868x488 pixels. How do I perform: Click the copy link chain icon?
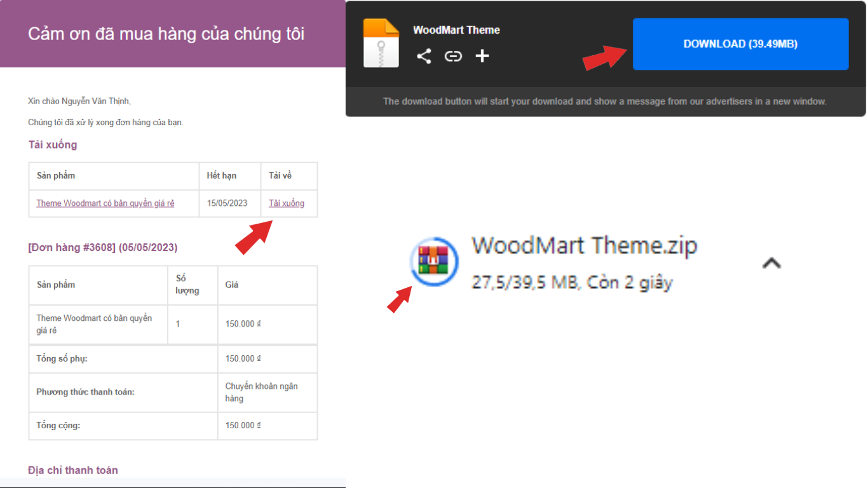click(453, 56)
